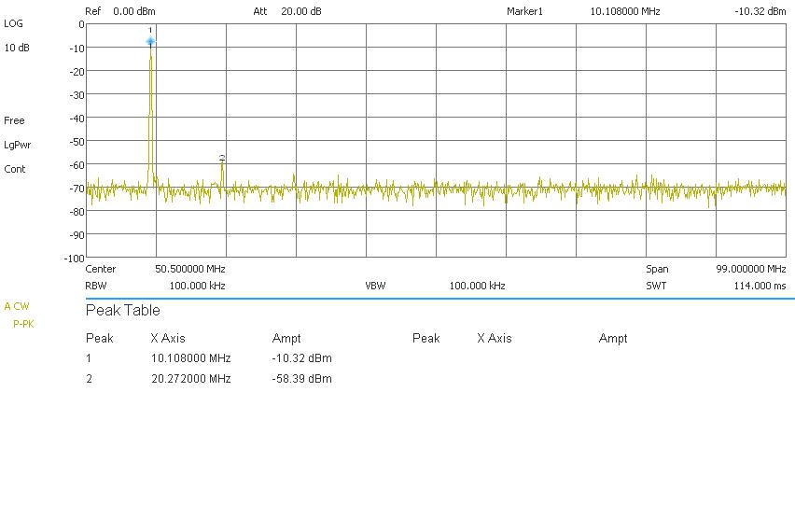The height and width of the screenshot is (532, 795).
Task: Click the Cont sweep mode label
Action: click(x=15, y=169)
